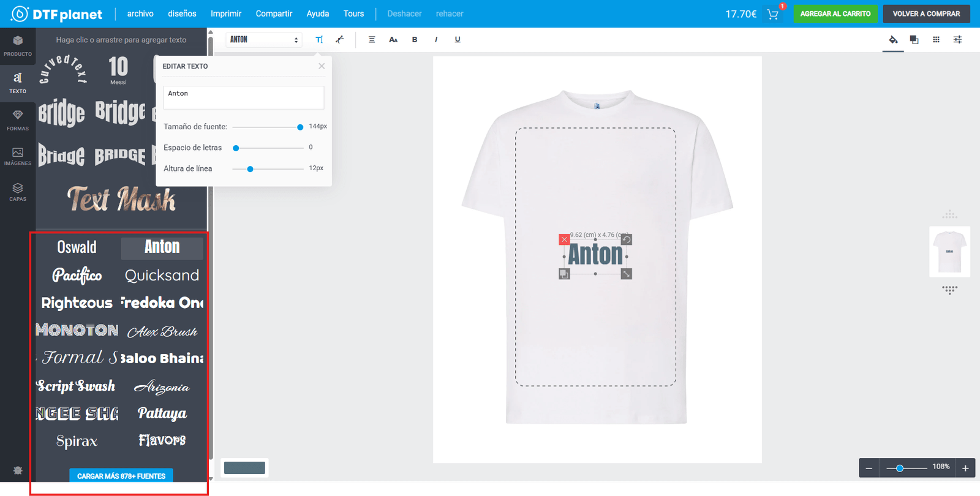The height and width of the screenshot is (496, 980).
Task: Open the Imprimir menu
Action: pyautogui.click(x=226, y=13)
